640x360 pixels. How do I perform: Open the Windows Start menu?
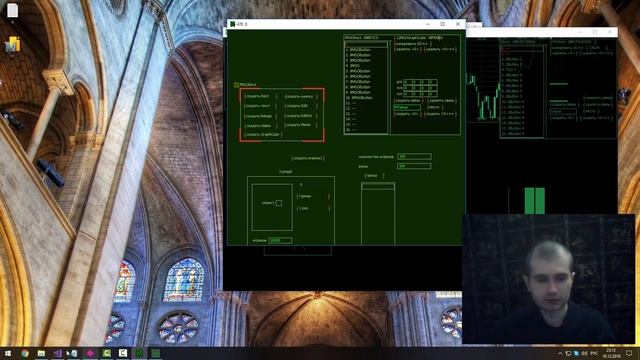click(8, 353)
